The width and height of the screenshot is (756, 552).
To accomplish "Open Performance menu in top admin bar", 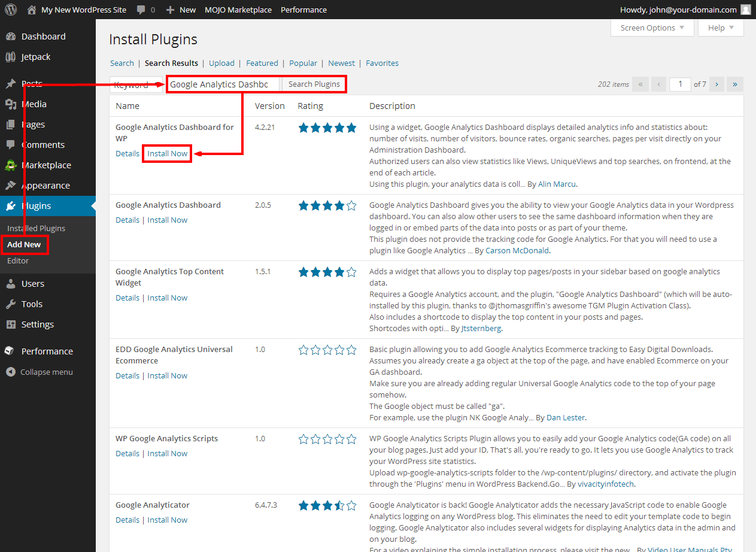I will pos(303,10).
